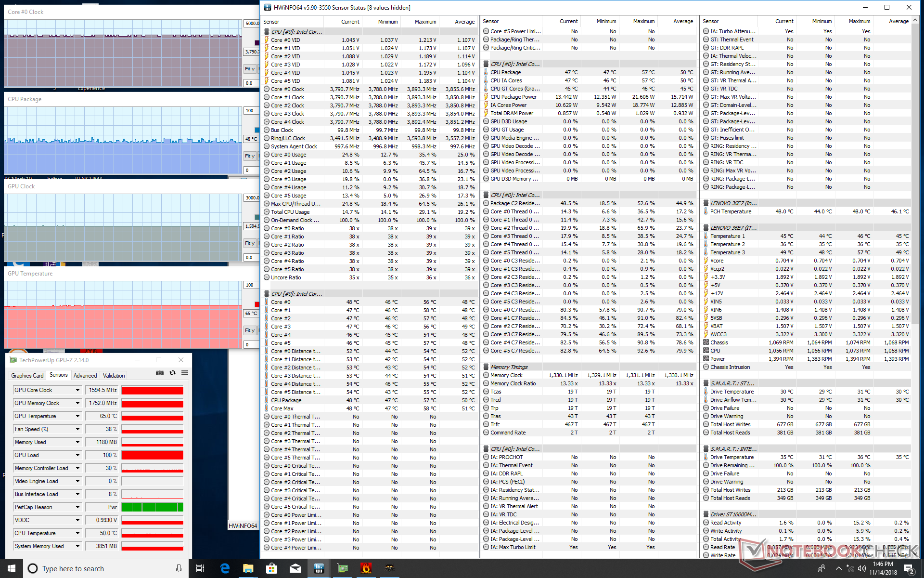This screenshot has width=924, height=578.
Task: Open the GPU Core Clock dropdown
Action: point(77,390)
